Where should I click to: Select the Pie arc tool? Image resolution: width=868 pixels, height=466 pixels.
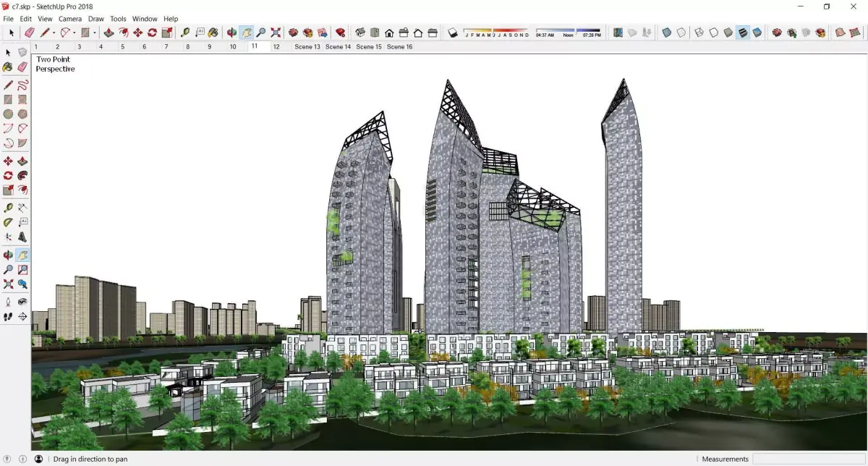22,143
